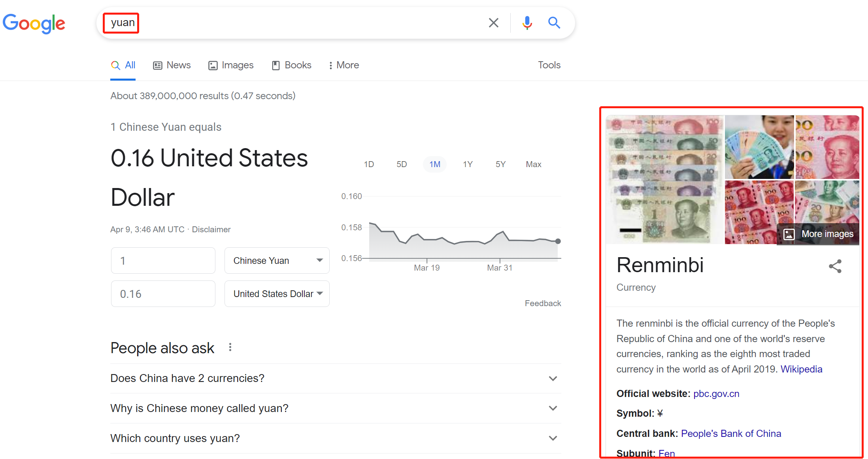Select the All results tab
This screenshot has height=459, width=868.
tap(123, 65)
